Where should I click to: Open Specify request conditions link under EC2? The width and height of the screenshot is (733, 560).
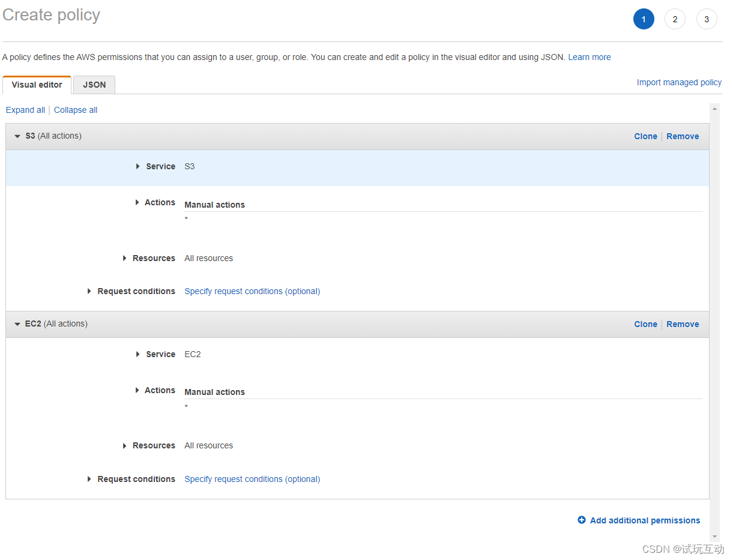click(x=252, y=479)
